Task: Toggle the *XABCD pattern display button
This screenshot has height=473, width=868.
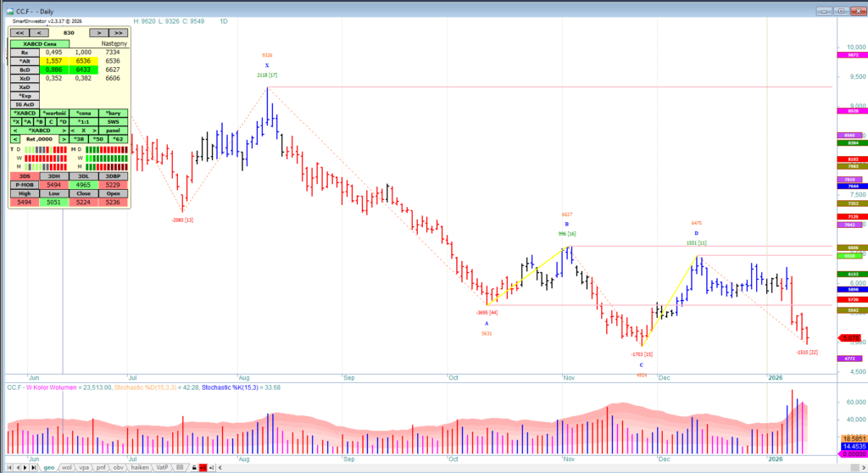Action: click(24, 113)
